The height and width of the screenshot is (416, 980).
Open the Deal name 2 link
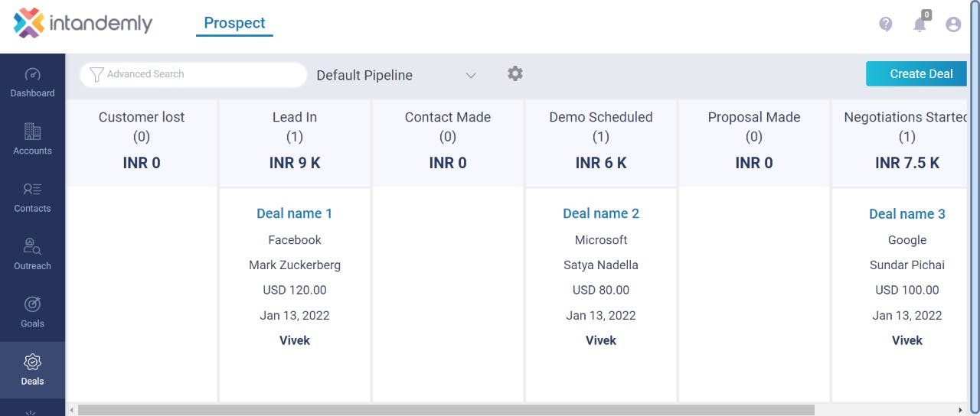tap(601, 214)
